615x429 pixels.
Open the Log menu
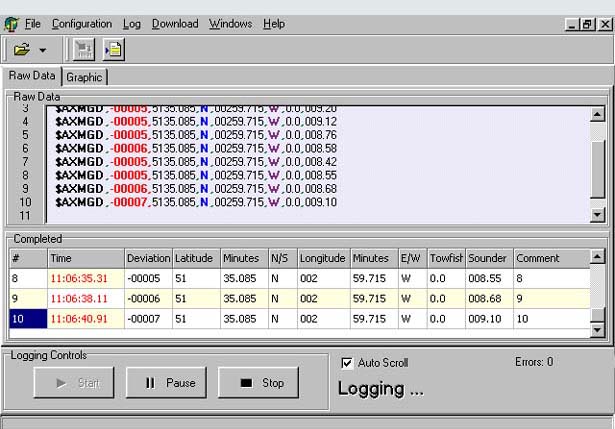pos(131,24)
